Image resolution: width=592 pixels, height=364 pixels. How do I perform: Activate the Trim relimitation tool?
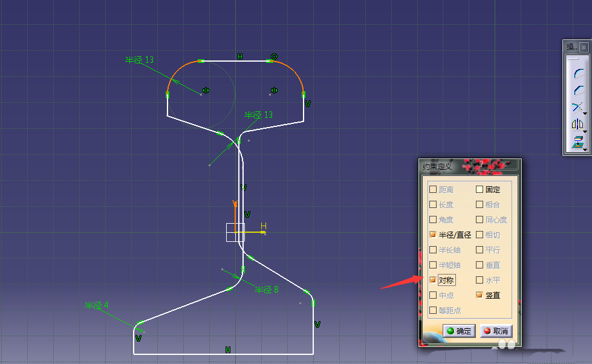[x=577, y=108]
